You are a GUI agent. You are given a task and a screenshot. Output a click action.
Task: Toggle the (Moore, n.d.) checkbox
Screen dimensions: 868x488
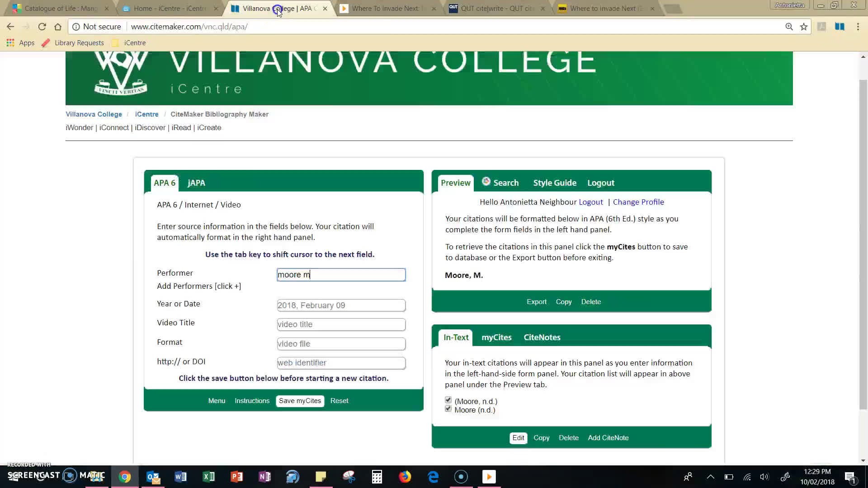(448, 400)
